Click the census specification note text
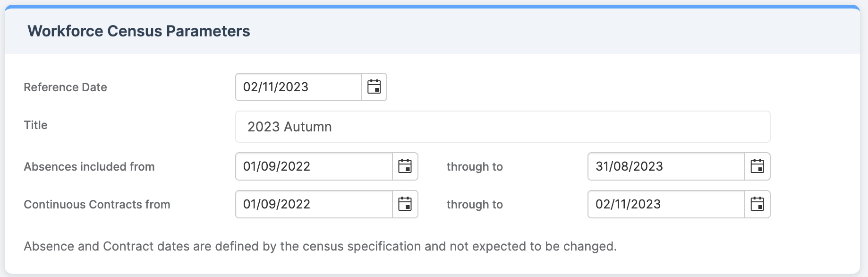 click(x=320, y=246)
